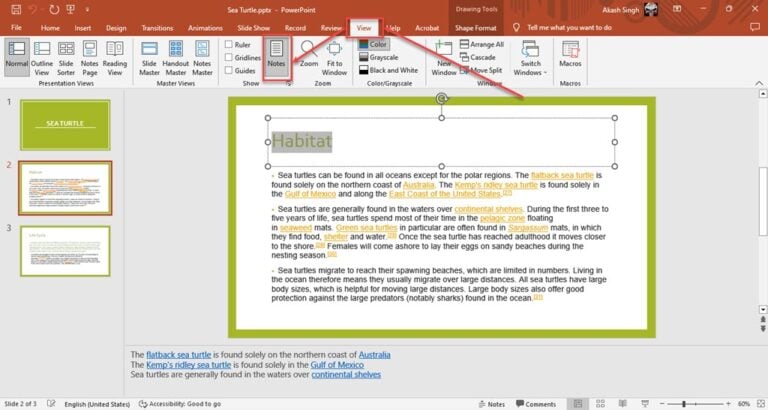Open ribbon comments icon at top right

755,27
